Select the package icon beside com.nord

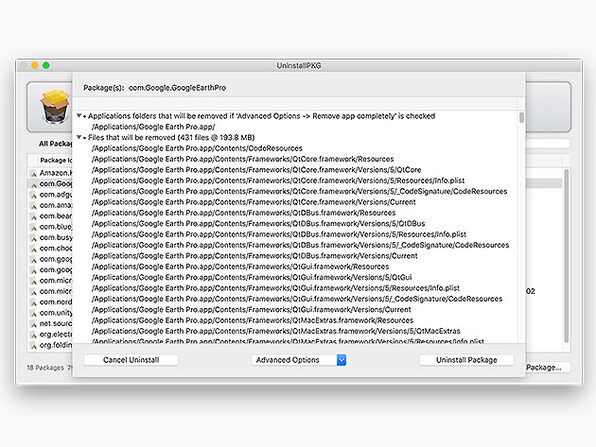point(34,303)
